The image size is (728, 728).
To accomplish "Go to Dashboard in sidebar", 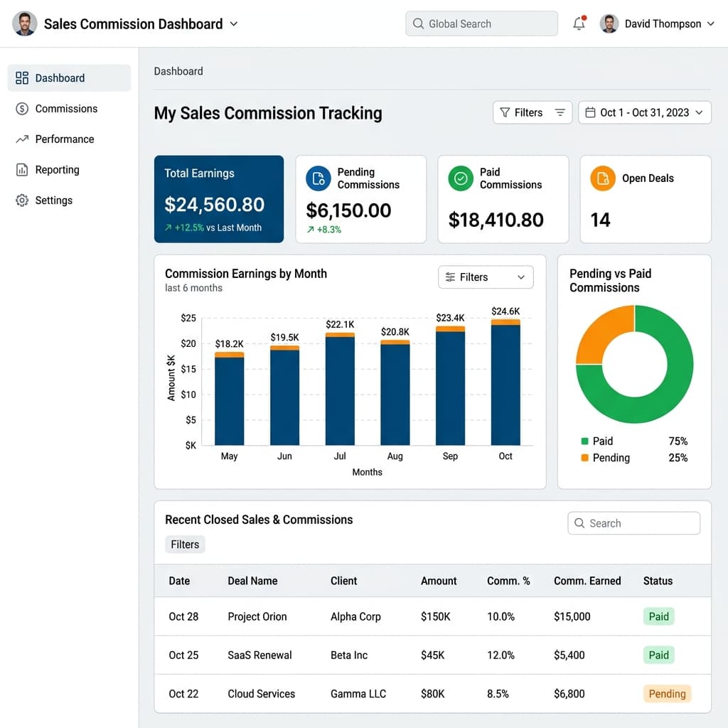I will (x=69, y=78).
